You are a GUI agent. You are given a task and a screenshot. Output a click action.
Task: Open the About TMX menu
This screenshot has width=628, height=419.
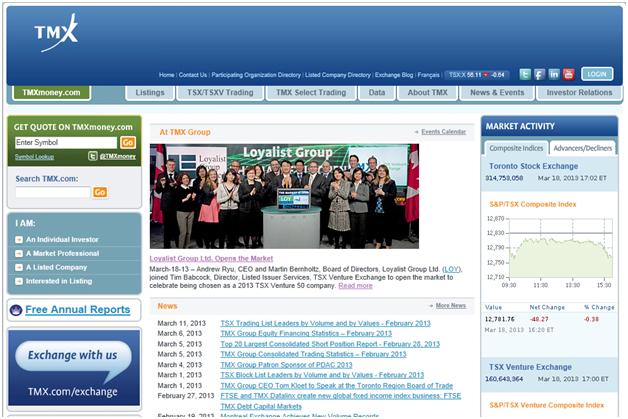point(427,93)
